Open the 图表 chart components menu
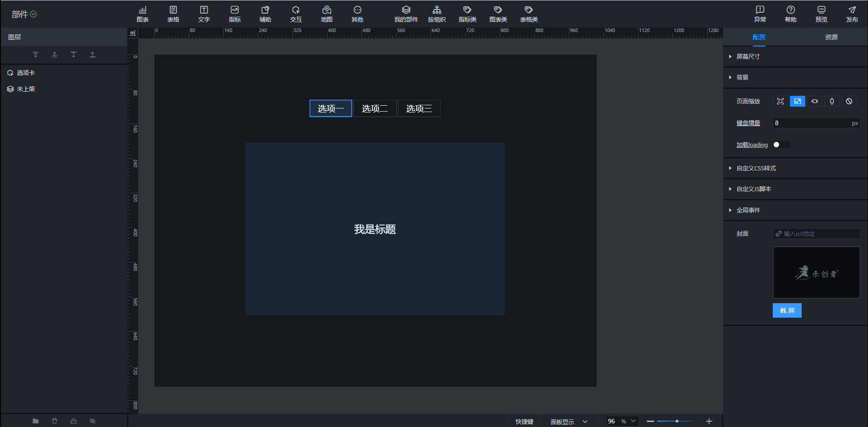 tap(143, 14)
